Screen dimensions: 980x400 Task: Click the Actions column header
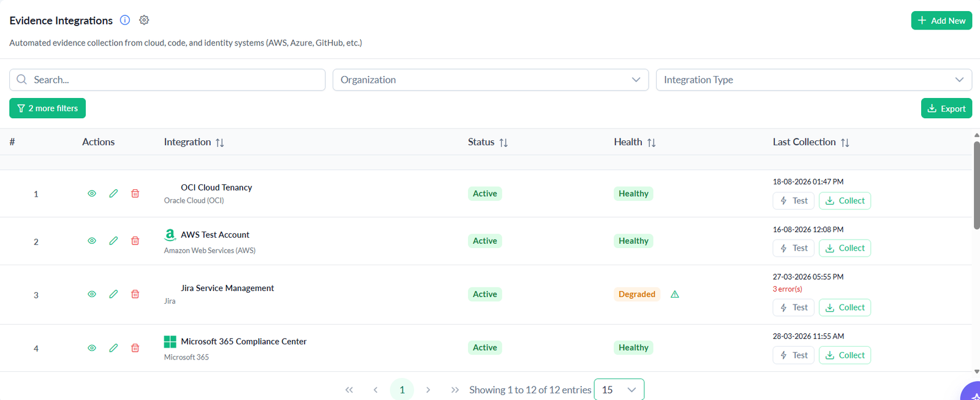point(98,142)
